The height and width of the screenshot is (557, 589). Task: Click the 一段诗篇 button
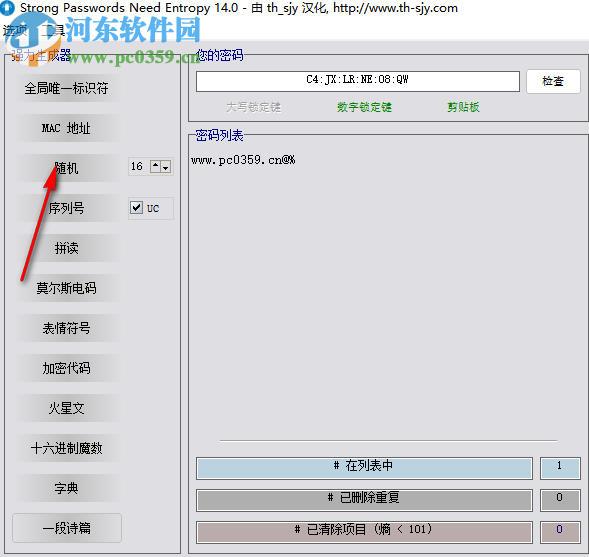click(x=66, y=528)
